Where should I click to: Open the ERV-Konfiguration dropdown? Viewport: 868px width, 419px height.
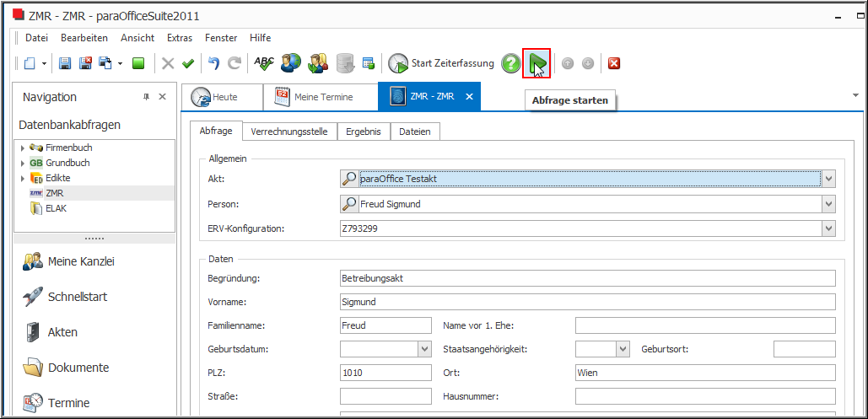pos(828,229)
